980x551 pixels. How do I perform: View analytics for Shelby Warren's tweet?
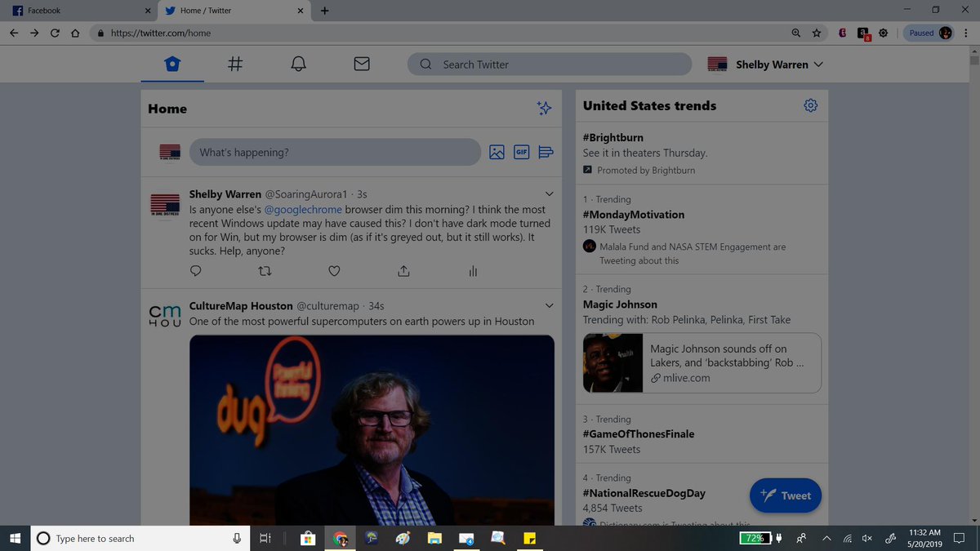click(x=473, y=271)
